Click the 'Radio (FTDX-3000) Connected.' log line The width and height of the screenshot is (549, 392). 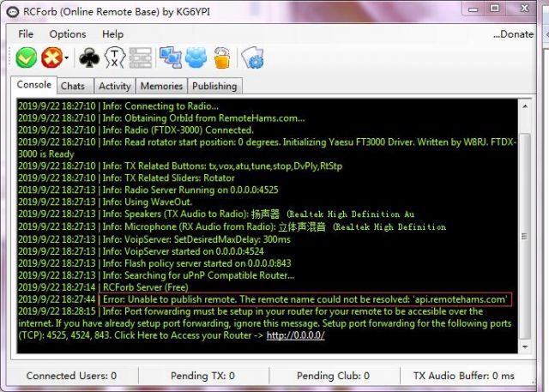[x=136, y=130]
